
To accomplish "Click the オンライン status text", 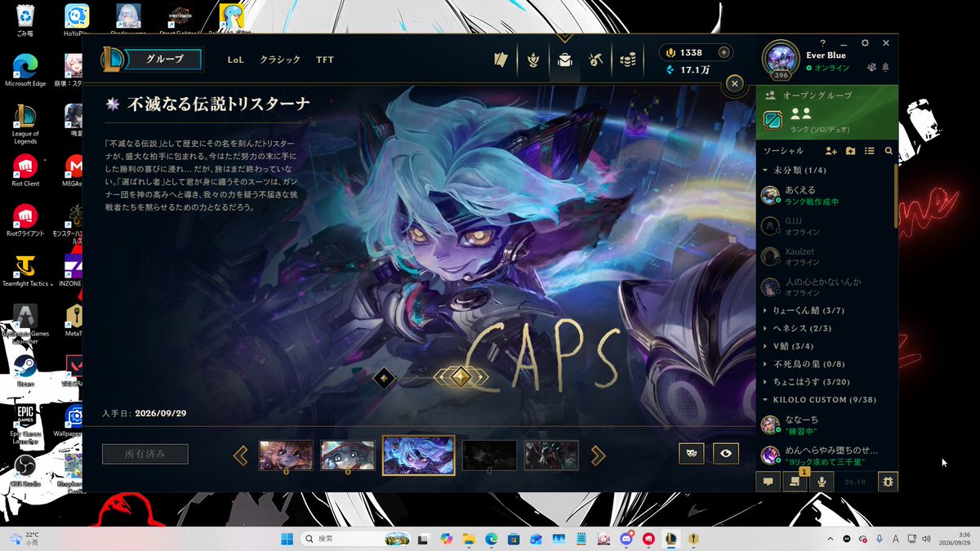I will [831, 68].
